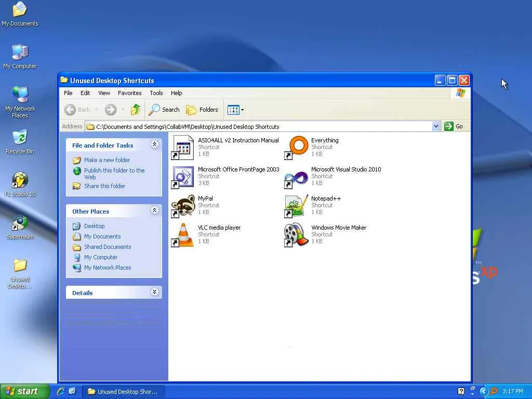Viewport: 532px width, 399px height.
Task: Click the Go button beside the address bar
Action: pyautogui.click(x=454, y=126)
